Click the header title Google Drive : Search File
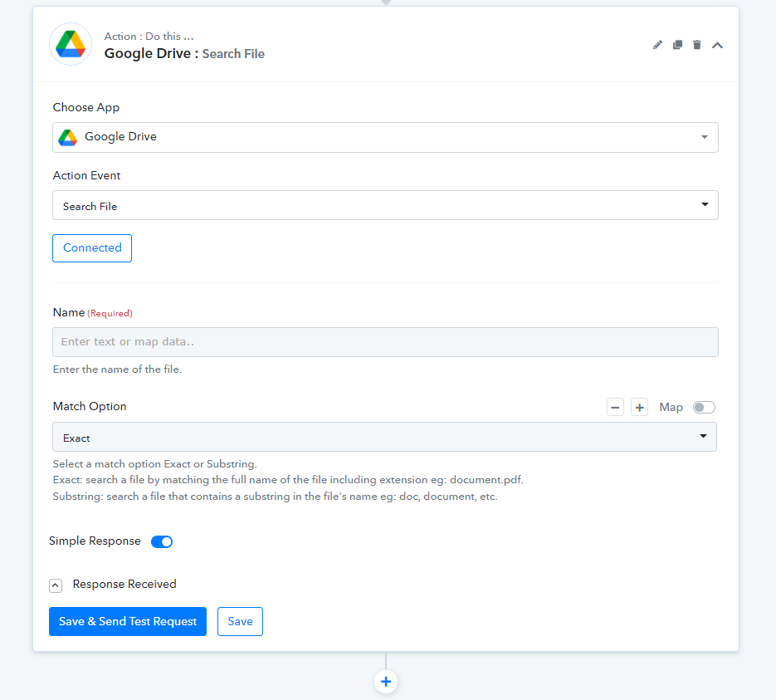Viewport: 776px width, 700px height. 184,53
